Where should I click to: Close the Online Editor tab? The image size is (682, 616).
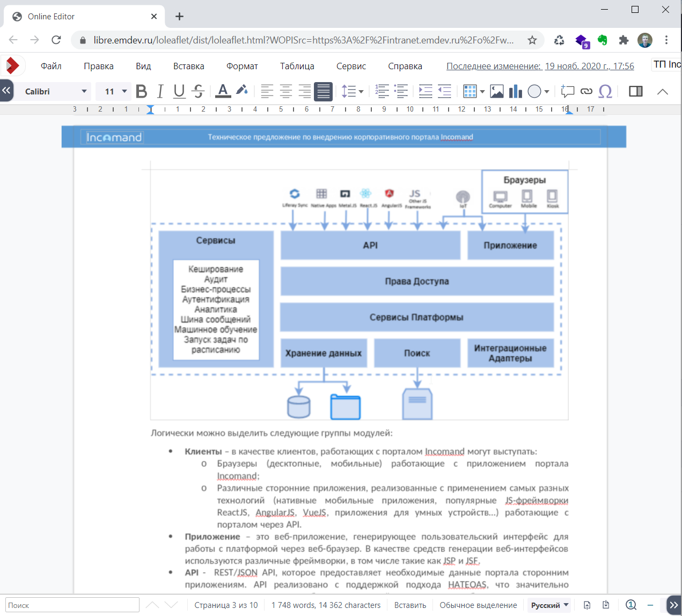click(154, 17)
